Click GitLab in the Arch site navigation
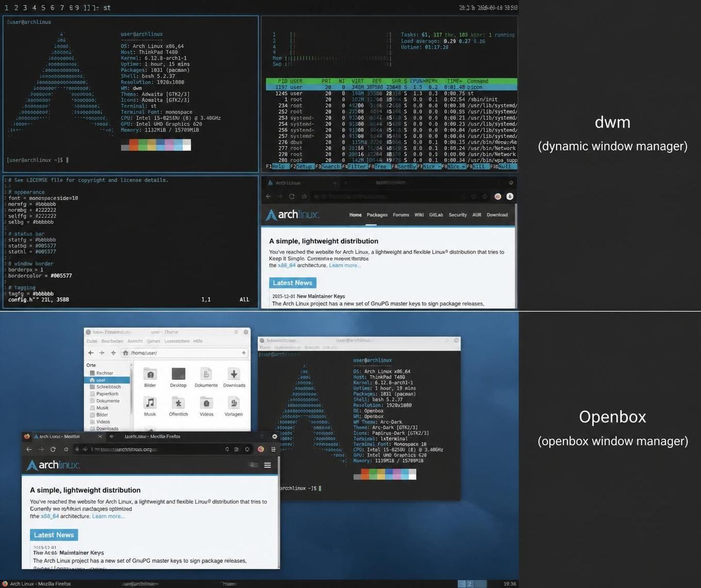The width and height of the screenshot is (701, 588). point(436,215)
